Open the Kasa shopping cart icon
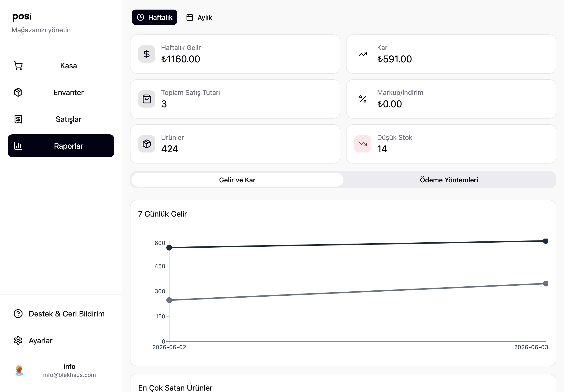The image size is (564, 392). click(x=18, y=65)
